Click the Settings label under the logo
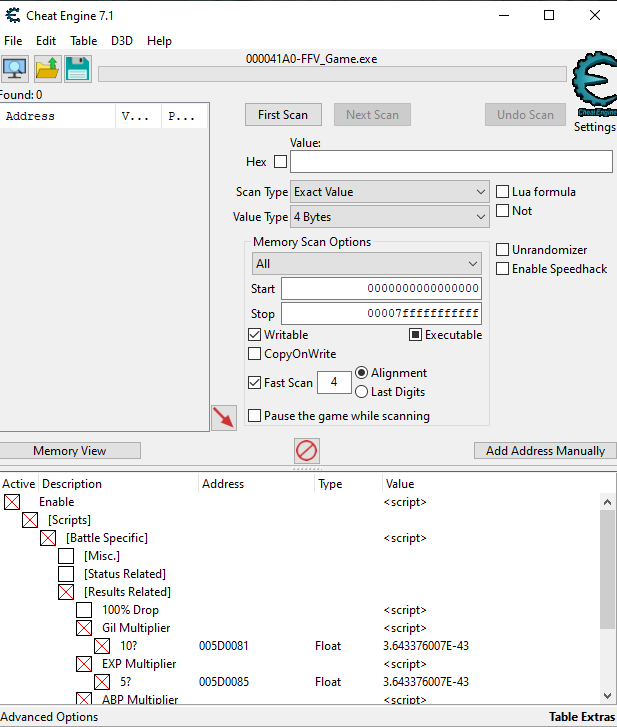The width and height of the screenshot is (617, 727). (x=595, y=127)
